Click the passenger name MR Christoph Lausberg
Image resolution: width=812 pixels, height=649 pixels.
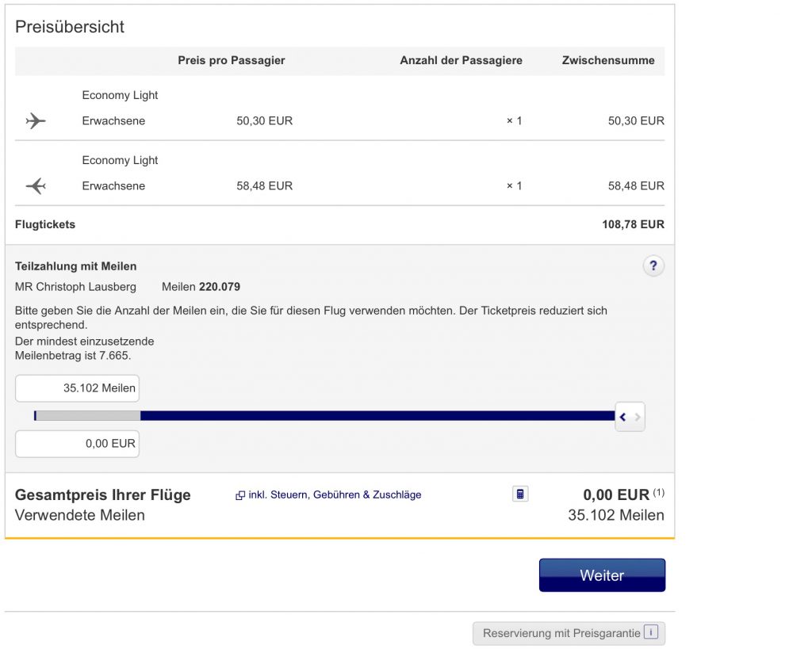[75, 287]
